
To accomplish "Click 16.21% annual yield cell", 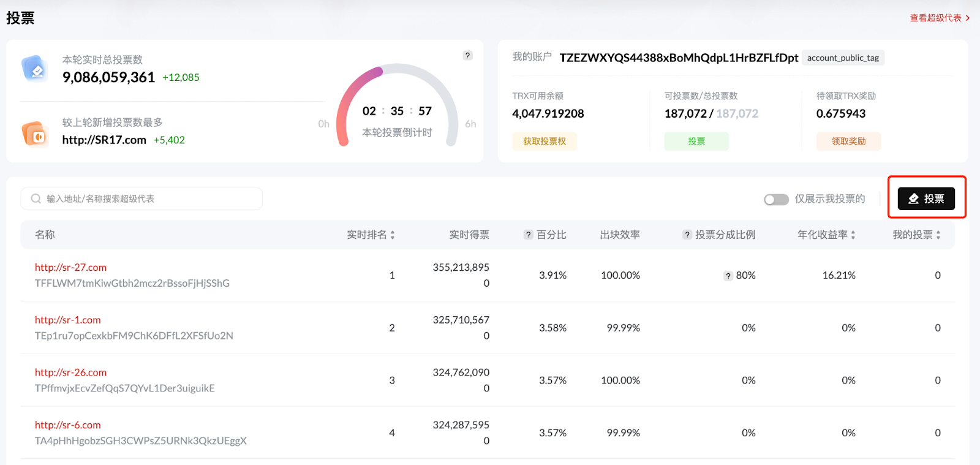I will tap(839, 276).
